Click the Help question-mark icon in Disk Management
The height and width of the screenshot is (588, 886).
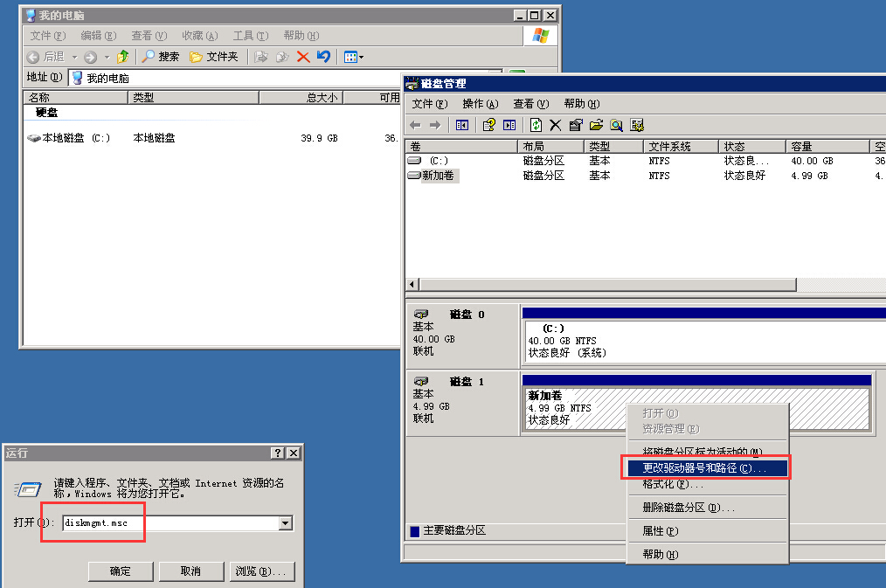click(489, 125)
